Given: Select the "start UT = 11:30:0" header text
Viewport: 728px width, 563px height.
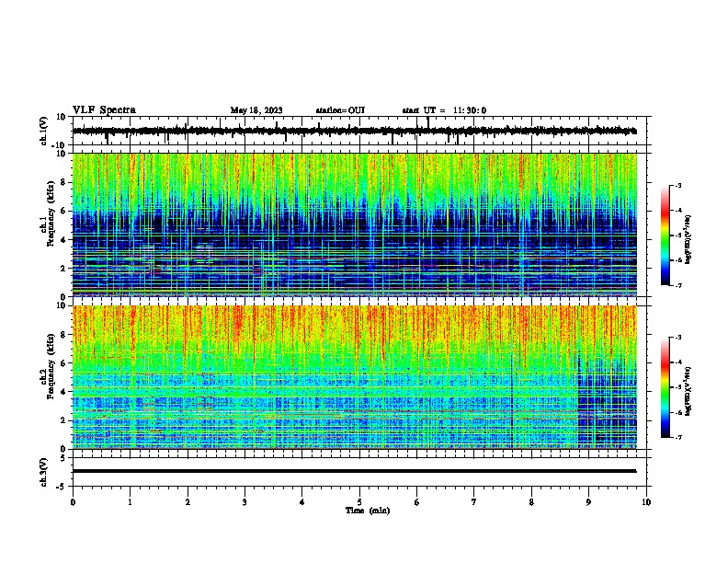Looking at the screenshot, I should [444, 110].
